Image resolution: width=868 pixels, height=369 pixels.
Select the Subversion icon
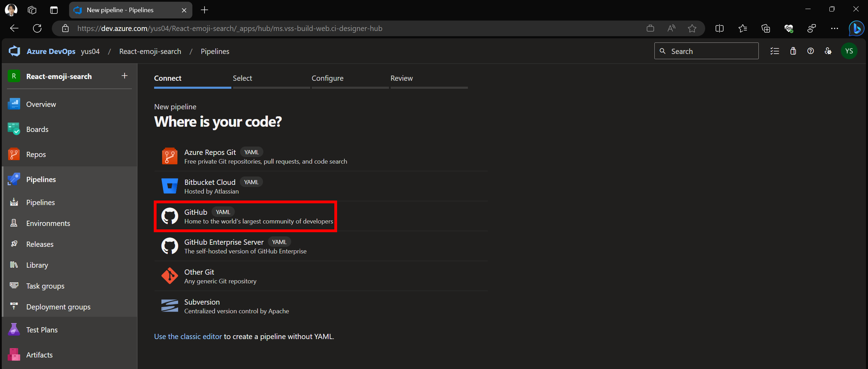point(170,306)
